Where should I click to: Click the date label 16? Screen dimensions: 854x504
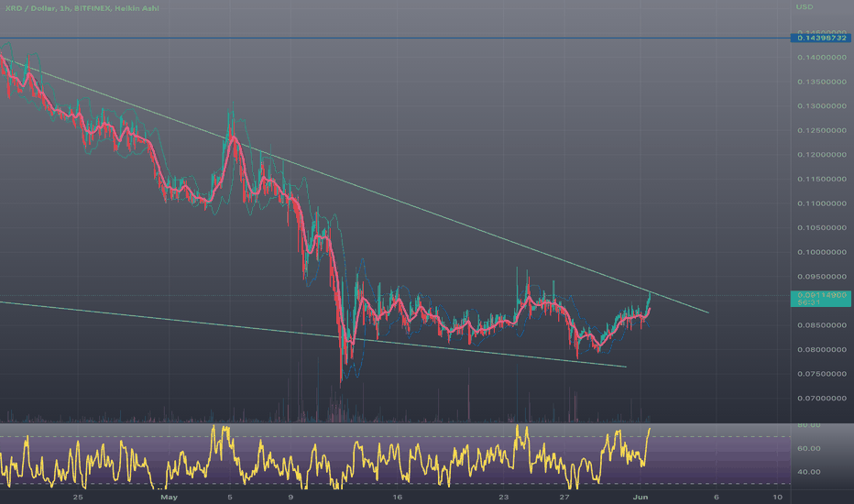coord(398,497)
